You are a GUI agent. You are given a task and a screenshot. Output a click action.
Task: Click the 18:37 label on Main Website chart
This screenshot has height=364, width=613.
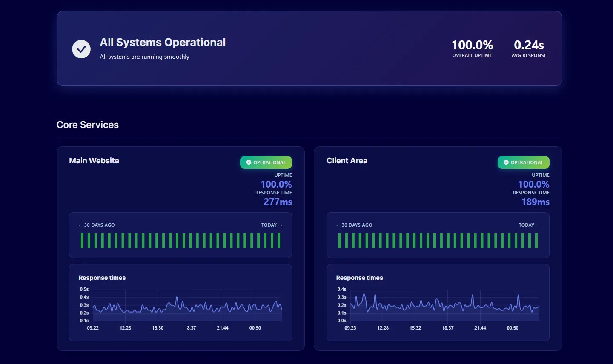tap(190, 328)
